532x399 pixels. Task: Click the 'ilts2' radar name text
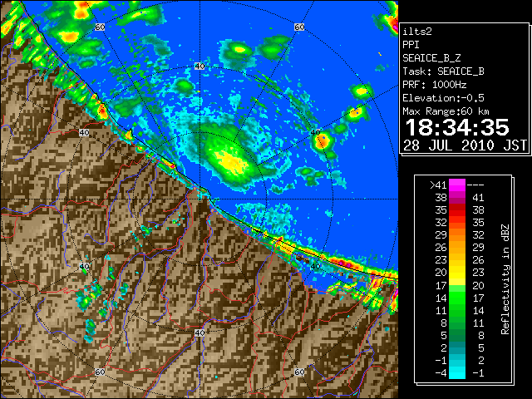click(417, 32)
